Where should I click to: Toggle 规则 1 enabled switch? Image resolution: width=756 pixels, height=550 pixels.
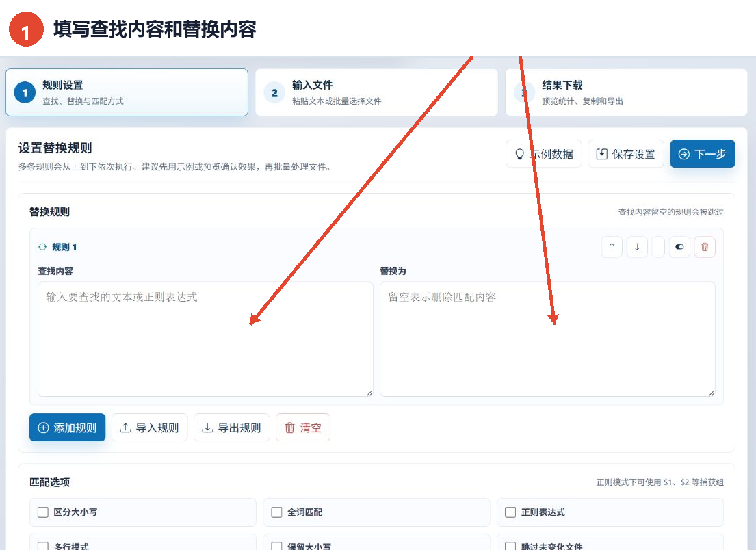(x=679, y=247)
